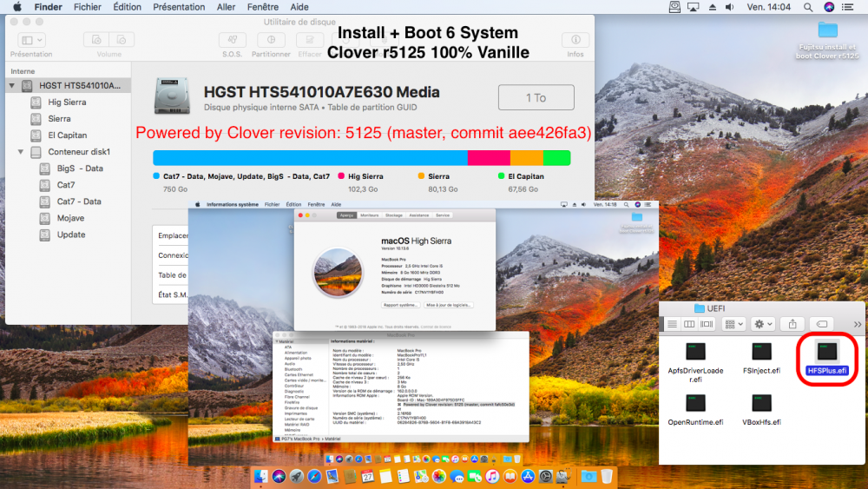
Task: Click the blue Cat7 partition bar segment
Action: pos(310,158)
